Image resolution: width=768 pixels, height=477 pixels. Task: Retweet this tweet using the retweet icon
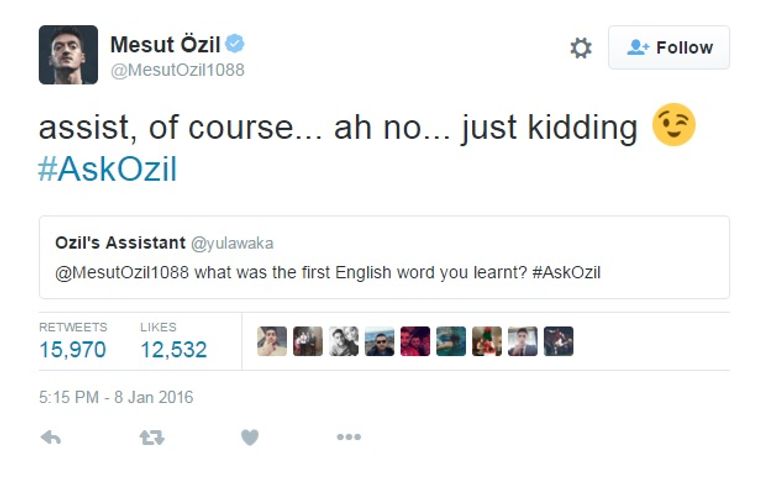151,437
